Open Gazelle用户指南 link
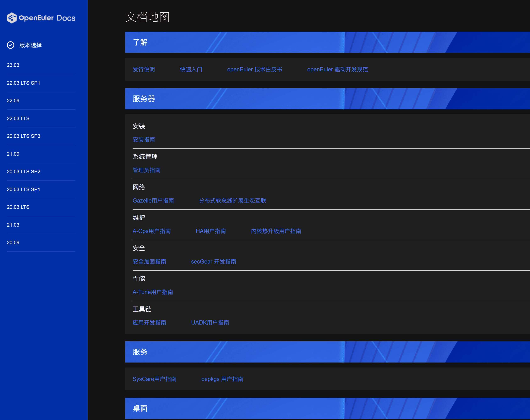This screenshot has height=420, width=530. coord(153,200)
